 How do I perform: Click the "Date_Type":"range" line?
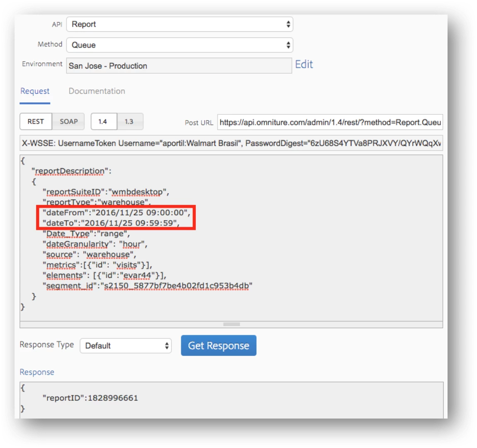click(86, 234)
